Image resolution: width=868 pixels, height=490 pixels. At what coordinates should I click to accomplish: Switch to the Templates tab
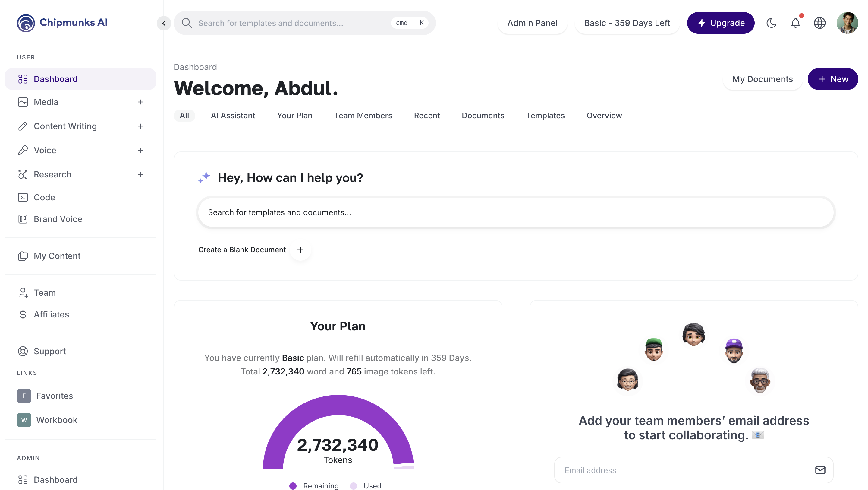pyautogui.click(x=546, y=116)
